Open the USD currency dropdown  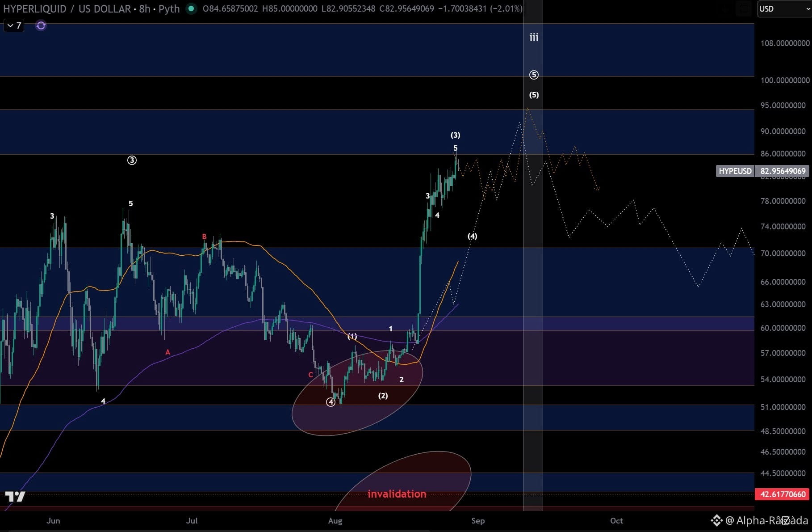tap(784, 8)
